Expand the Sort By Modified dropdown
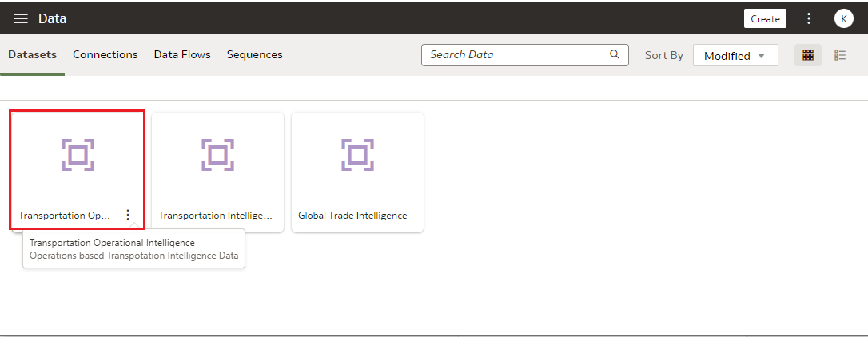Viewport: 868px width, 337px height. 735,55
